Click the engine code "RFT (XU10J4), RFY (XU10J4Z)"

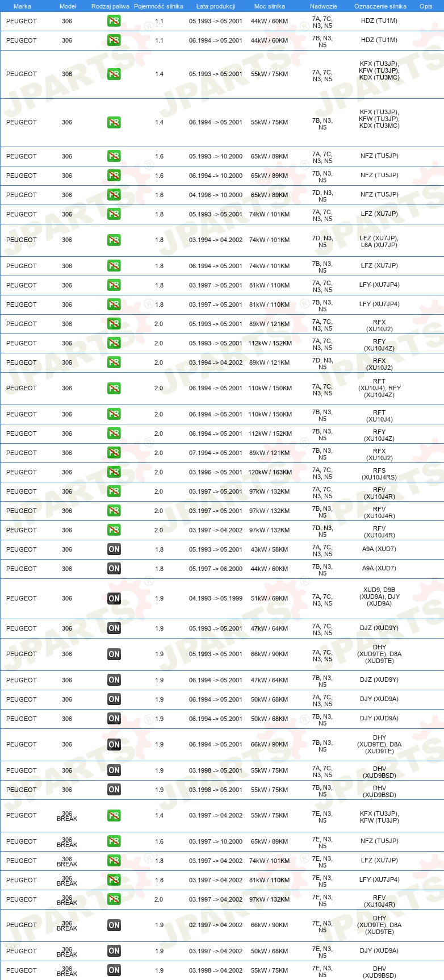379,388
